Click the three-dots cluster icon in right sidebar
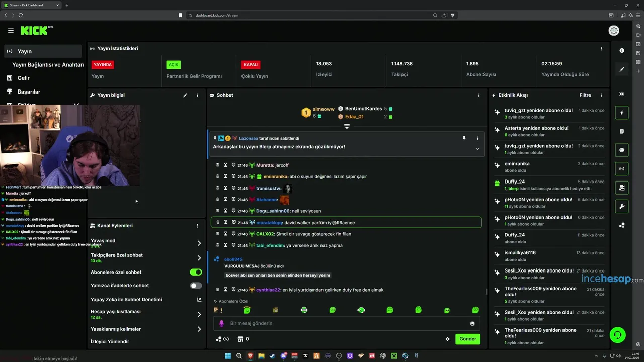Screen dimensions: 644x362 tap(622, 225)
